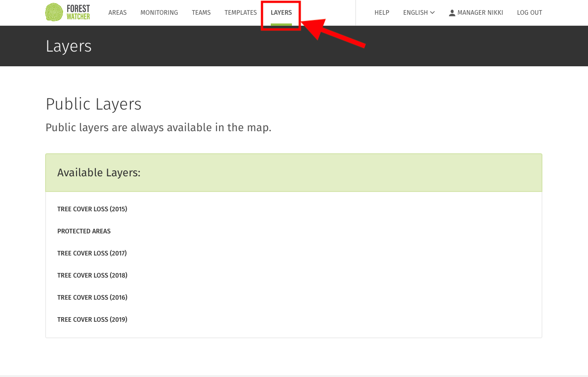This screenshot has height=377, width=588.
Task: Open the Areas page from the navigation
Action: click(117, 12)
